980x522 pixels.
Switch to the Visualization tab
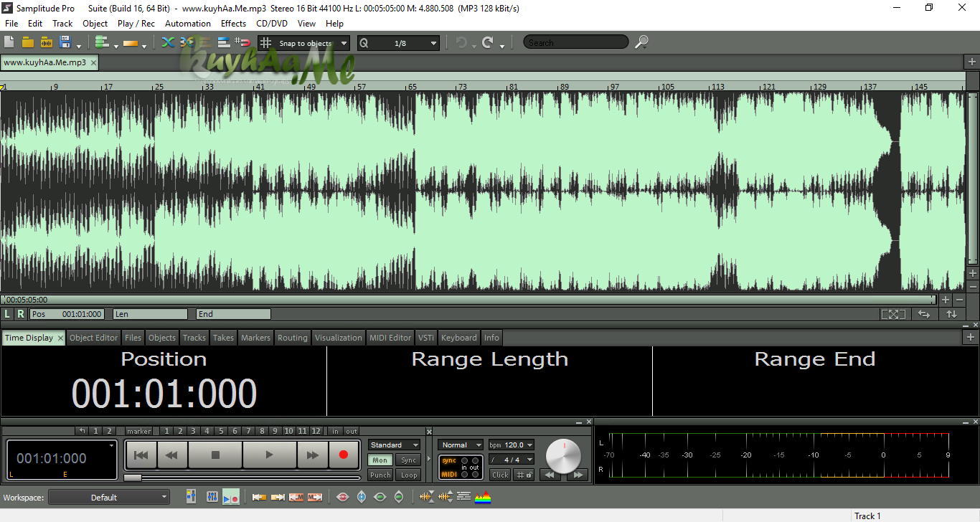(x=339, y=338)
